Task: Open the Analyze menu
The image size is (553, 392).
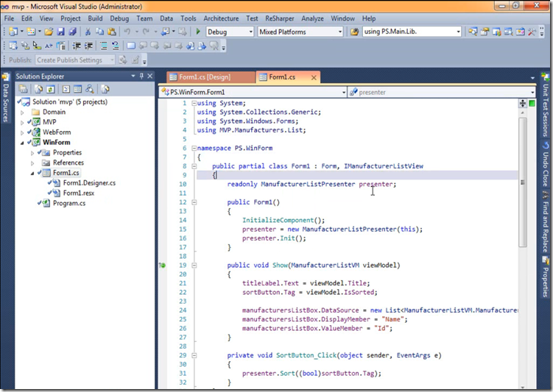Action: (x=312, y=18)
